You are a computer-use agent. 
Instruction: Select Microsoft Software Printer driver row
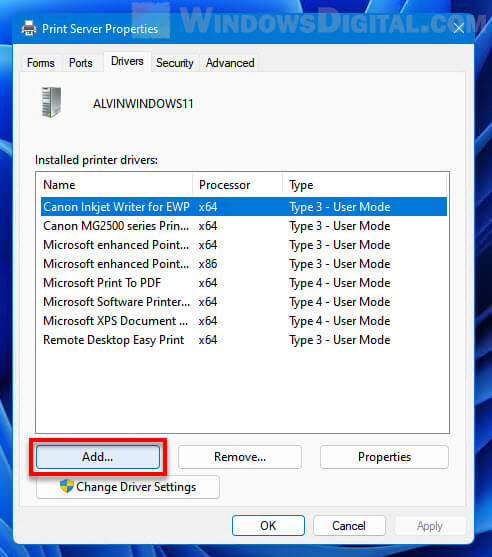244,302
